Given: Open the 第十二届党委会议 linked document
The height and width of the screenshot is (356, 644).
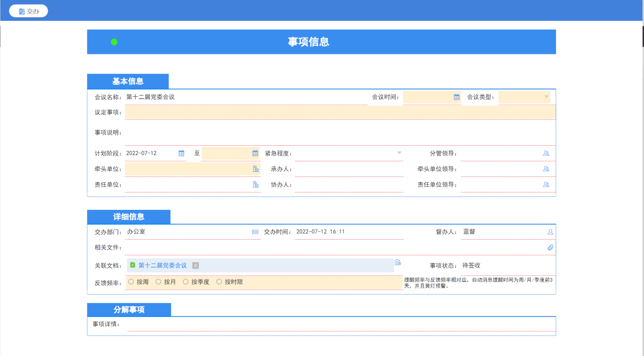Looking at the screenshot, I should [162, 266].
